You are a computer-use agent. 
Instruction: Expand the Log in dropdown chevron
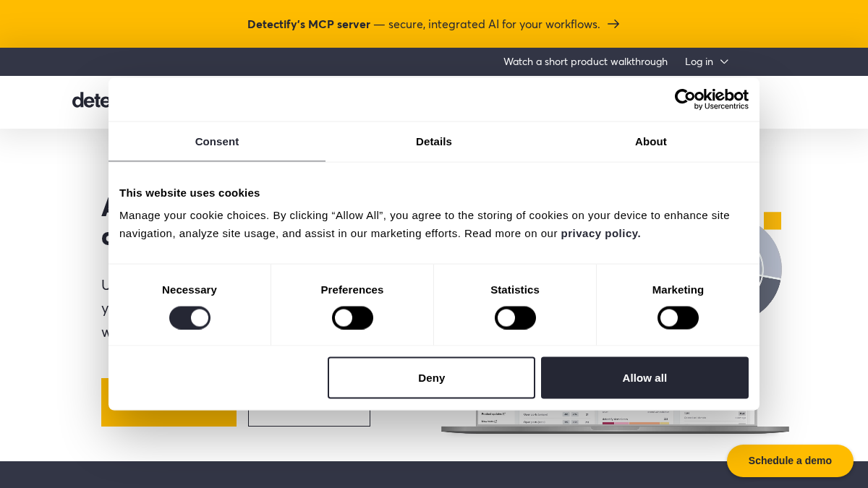(724, 62)
